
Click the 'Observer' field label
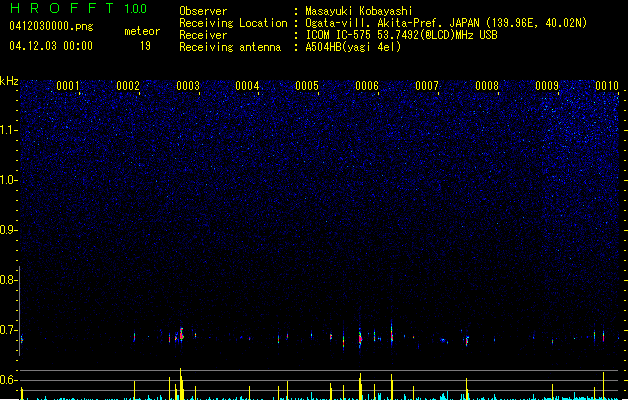(203, 11)
